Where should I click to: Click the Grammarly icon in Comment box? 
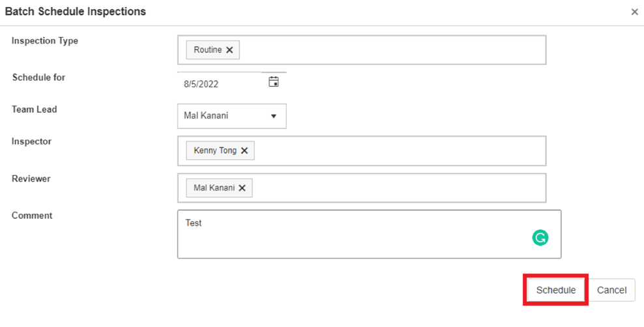tap(540, 238)
